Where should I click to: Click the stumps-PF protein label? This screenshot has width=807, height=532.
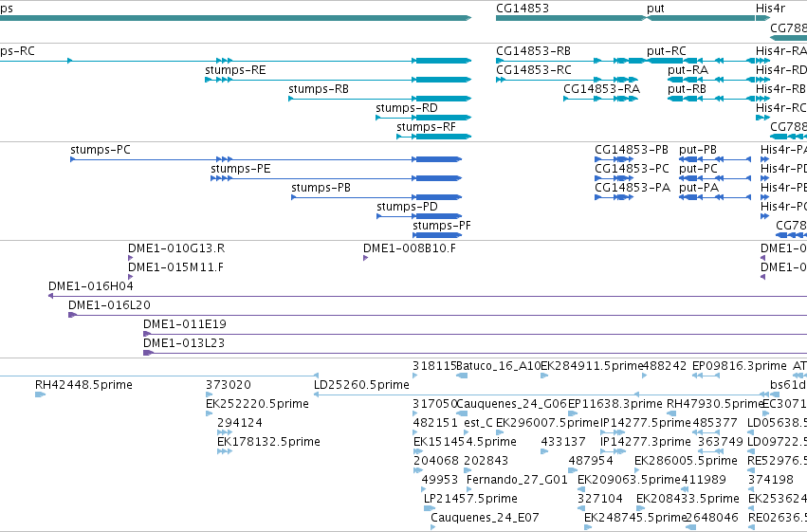pyautogui.click(x=442, y=226)
